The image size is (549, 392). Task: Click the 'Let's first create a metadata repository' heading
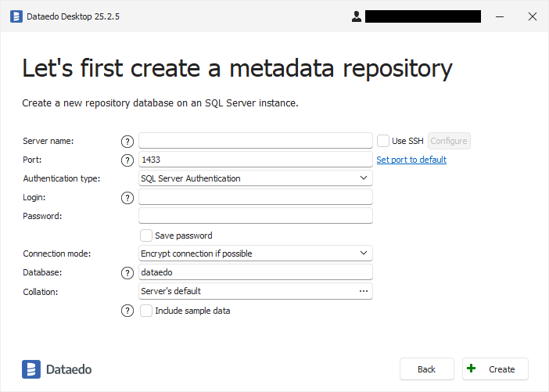(238, 69)
